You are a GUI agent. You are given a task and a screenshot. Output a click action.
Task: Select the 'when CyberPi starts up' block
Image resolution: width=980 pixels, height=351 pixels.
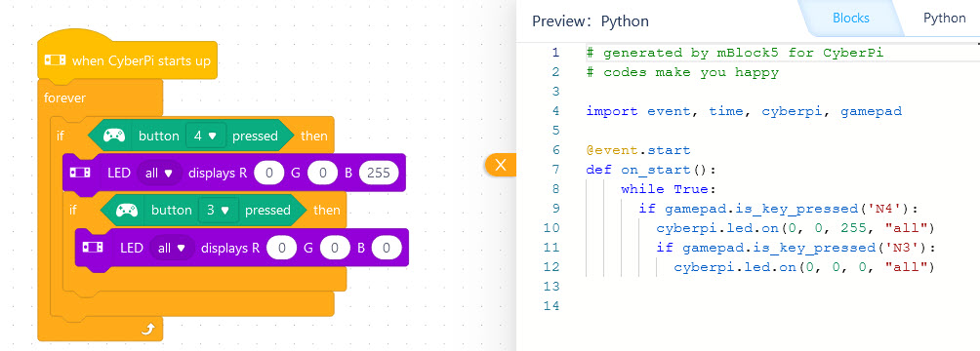[x=128, y=60]
